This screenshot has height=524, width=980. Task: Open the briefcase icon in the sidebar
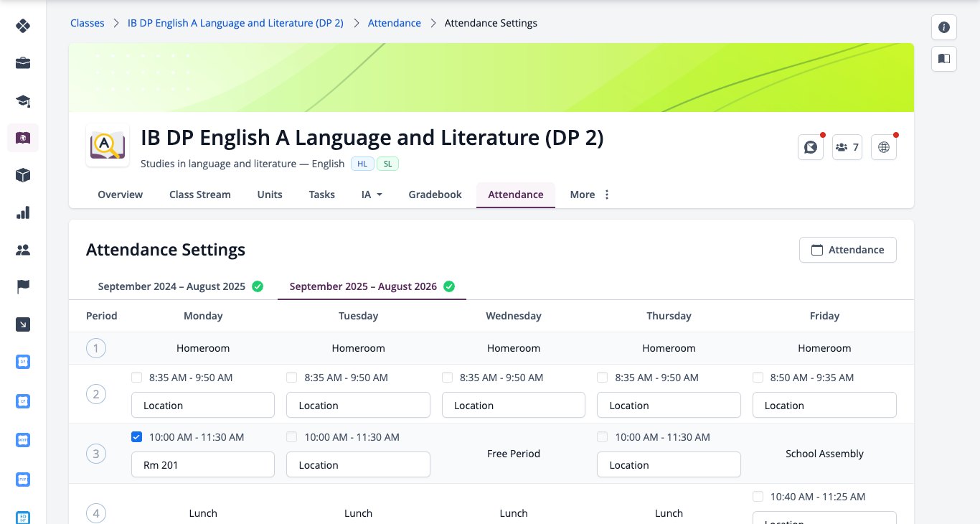pos(23,63)
